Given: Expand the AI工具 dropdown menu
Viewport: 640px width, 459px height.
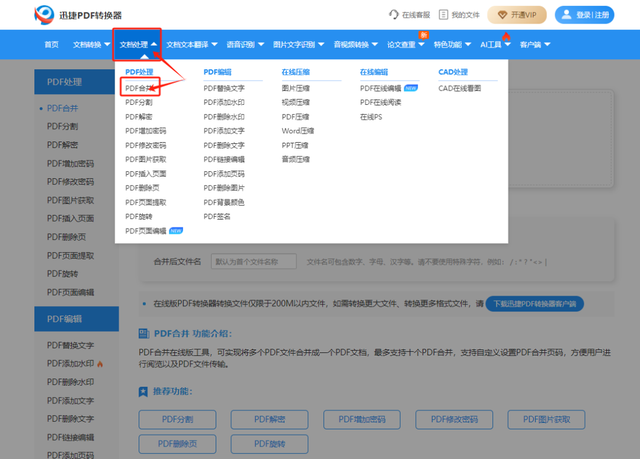Looking at the screenshot, I should [495, 44].
